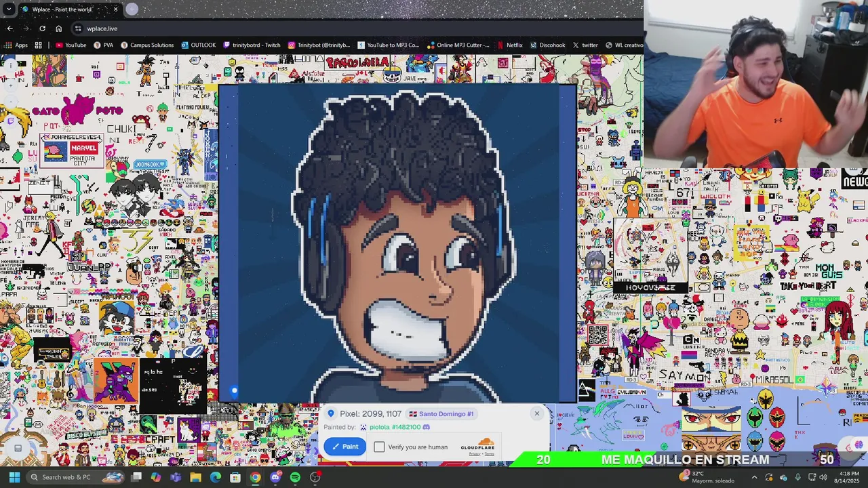Image resolution: width=868 pixels, height=488 pixels.
Task: Open the Netflix bookmark
Action: click(x=509, y=45)
